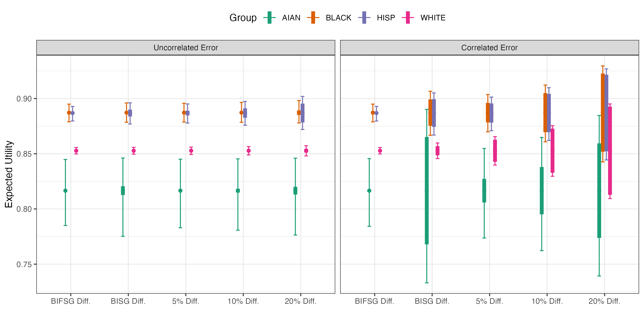This screenshot has height=322, width=644.
Task: Click the 'Expected Utility' y-axis title
Action: tap(9, 174)
